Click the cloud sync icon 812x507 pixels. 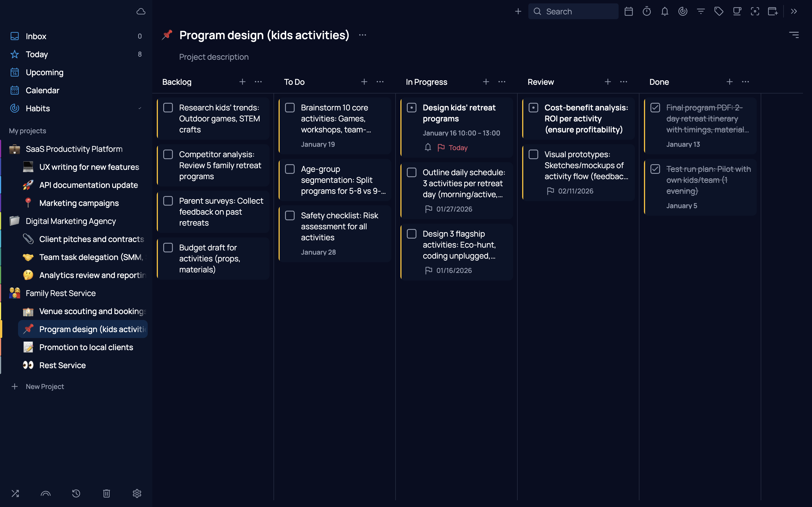pyautogui.click(x=141, y=11)
